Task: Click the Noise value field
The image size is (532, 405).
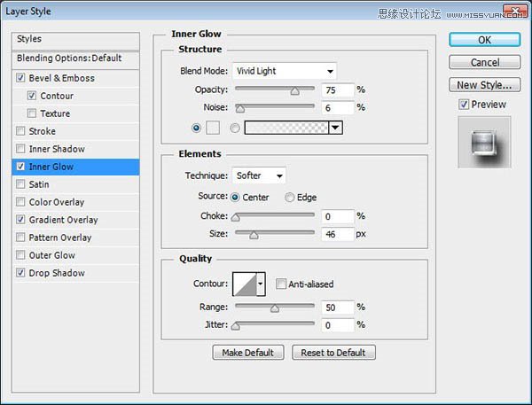Action: (x=338, y=108)
